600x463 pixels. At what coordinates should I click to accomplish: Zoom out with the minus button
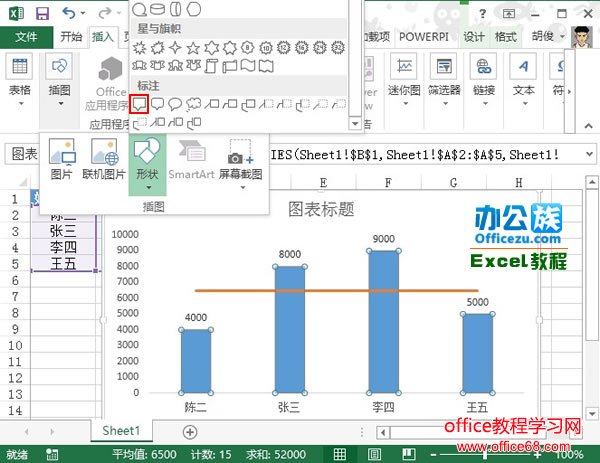[433, 455]
